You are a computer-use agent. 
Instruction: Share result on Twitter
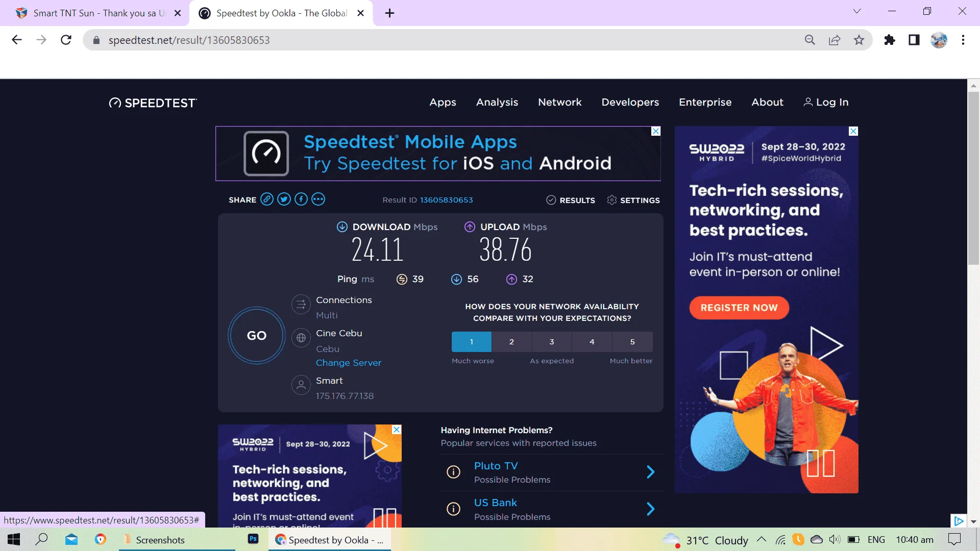tap(284, 199)
